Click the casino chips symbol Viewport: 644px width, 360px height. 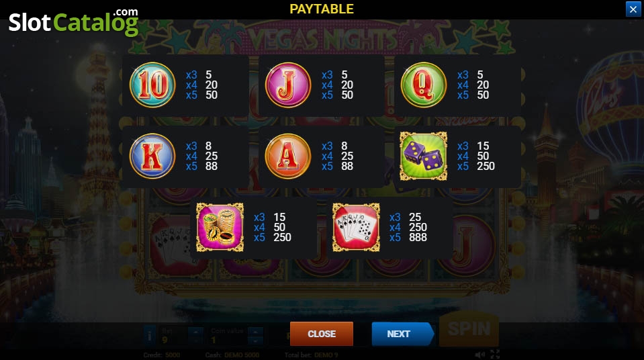pyautogui.click(x=220, y=227)
